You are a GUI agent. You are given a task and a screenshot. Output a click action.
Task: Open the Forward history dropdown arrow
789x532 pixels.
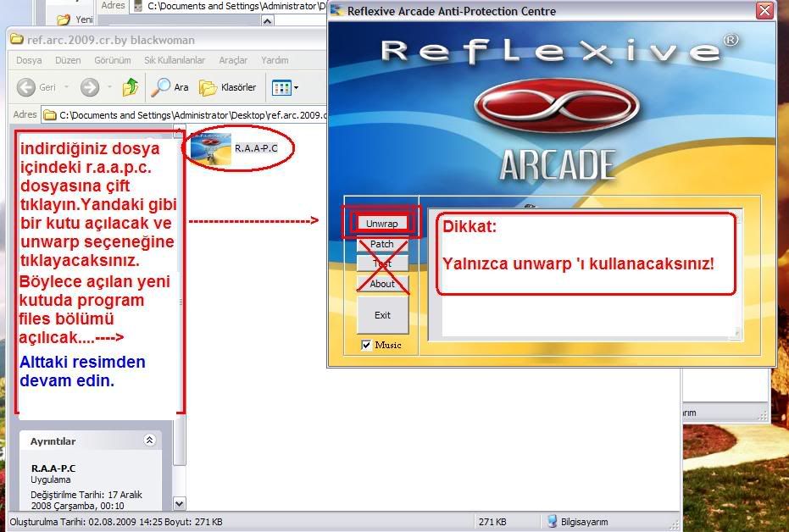pos(109,87)
